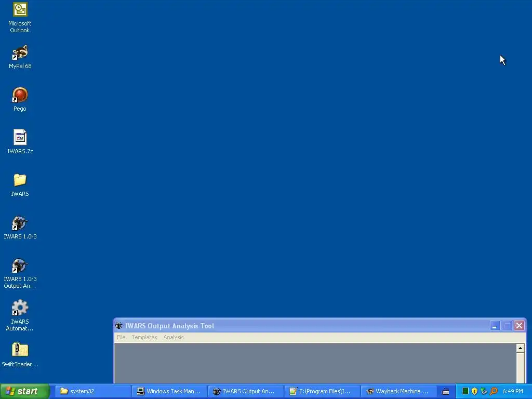Switch to Windows Task Manager in taskbar
This screenshot has height=399, width=532.
point(169,392)
